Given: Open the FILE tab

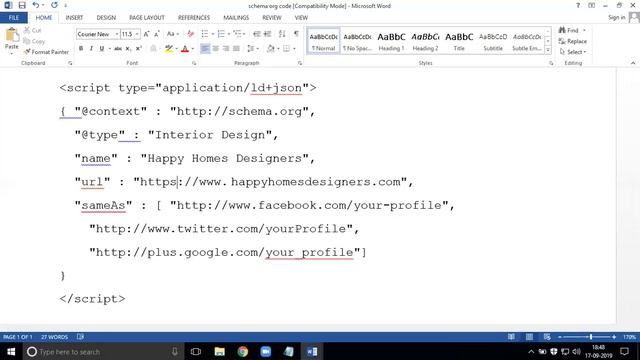Looking at the screenshot, I should [14, 18].
